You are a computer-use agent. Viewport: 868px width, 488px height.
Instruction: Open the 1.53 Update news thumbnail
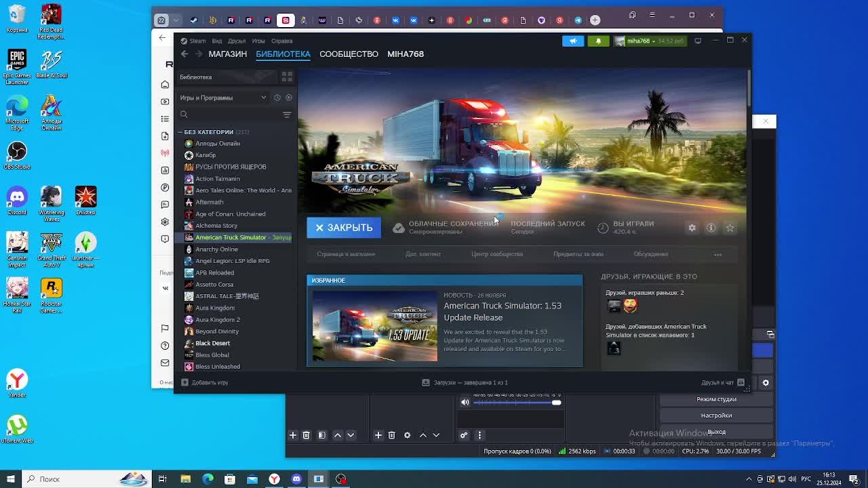tap(375, 326)
